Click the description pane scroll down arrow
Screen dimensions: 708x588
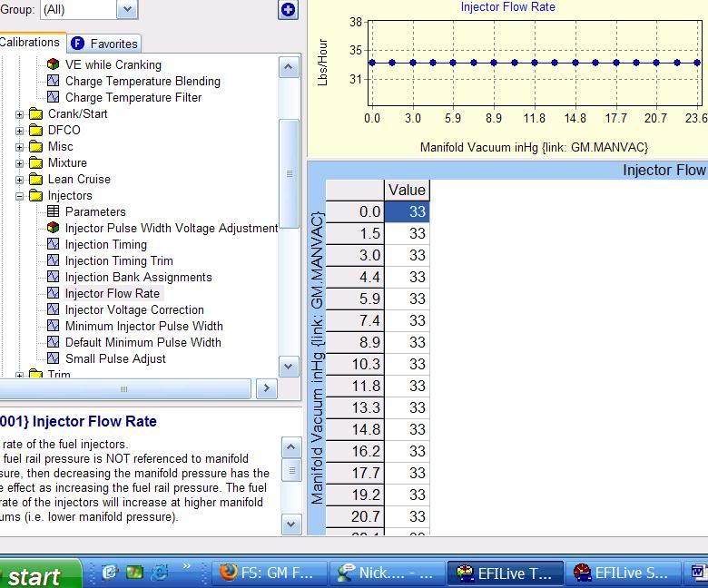pos(291,524)
